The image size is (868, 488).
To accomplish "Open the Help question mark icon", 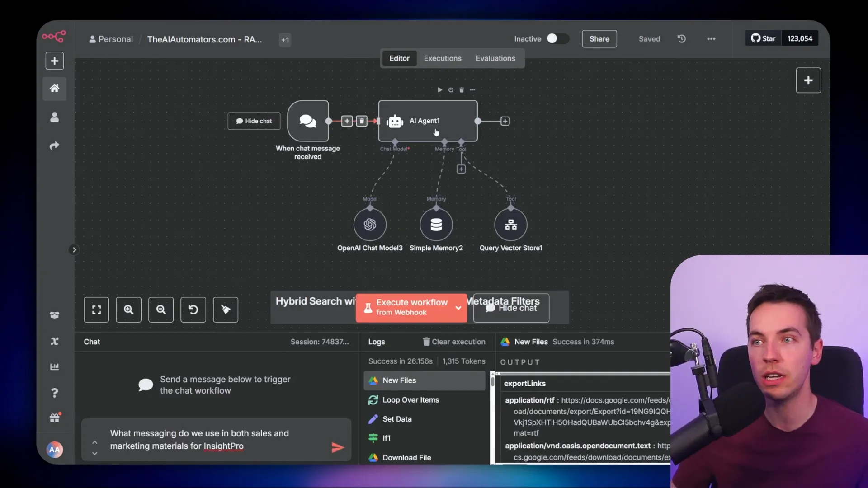I will [55, 393].
